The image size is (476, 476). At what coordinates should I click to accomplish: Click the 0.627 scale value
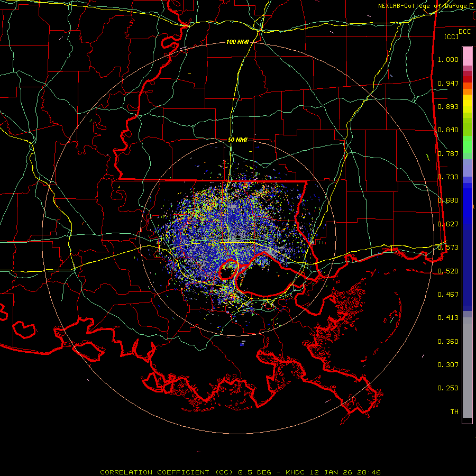tap(448, 224)
